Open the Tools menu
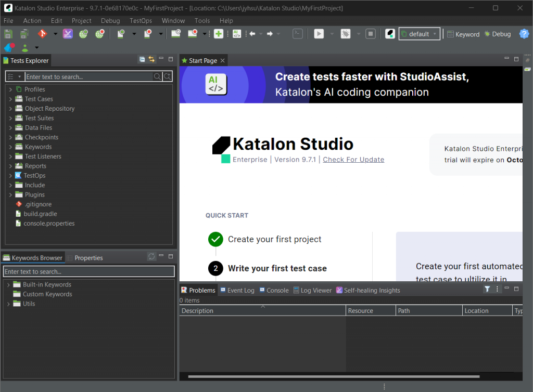This screenshot has height=392, width=533. [x=202, y=21]
